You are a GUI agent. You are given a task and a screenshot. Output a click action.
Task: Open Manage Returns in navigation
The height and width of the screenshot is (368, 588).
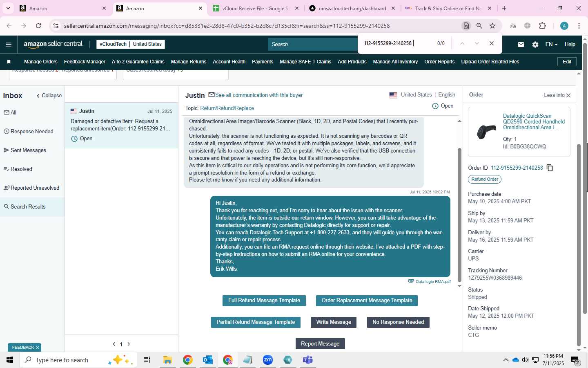point(189,62)
